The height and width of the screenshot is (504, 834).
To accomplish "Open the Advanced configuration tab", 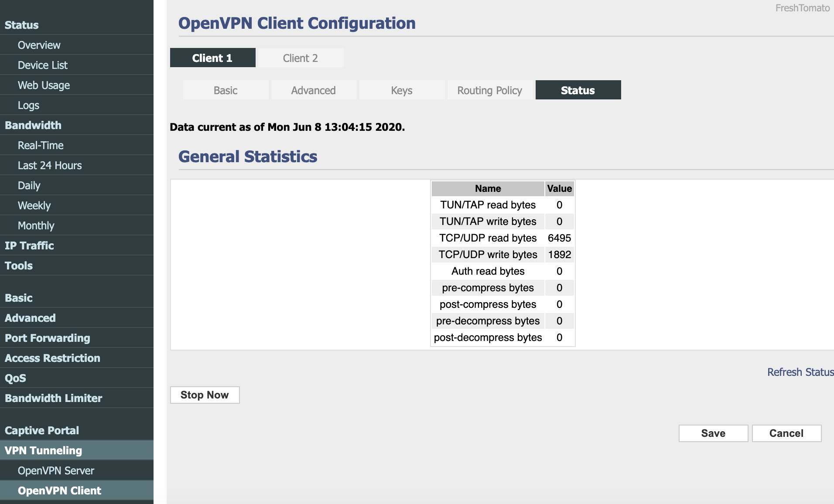I will (x=314, y=90).
